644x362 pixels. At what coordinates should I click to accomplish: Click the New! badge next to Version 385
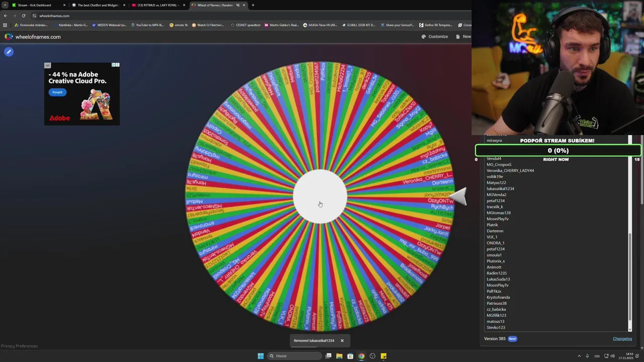click(512, 339)
